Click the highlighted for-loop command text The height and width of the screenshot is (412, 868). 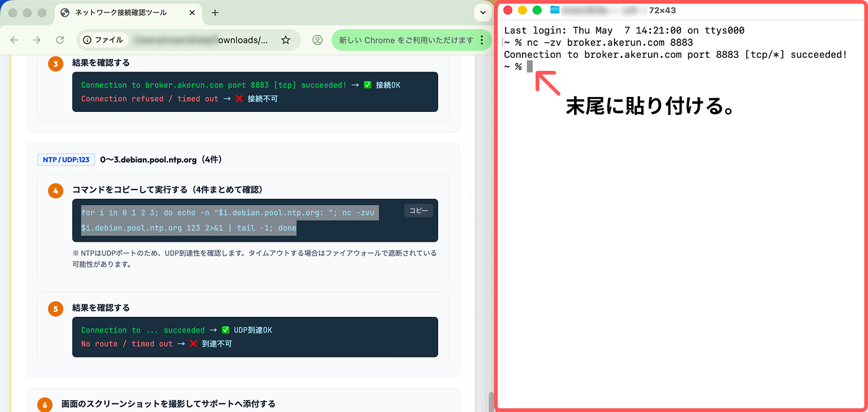click(230, 221)
